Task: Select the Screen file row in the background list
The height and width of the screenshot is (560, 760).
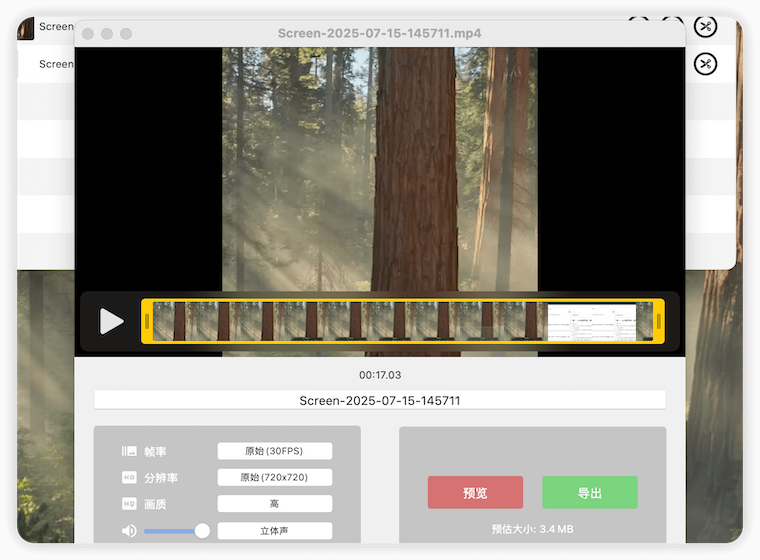Action: click(x=55, y=64)
